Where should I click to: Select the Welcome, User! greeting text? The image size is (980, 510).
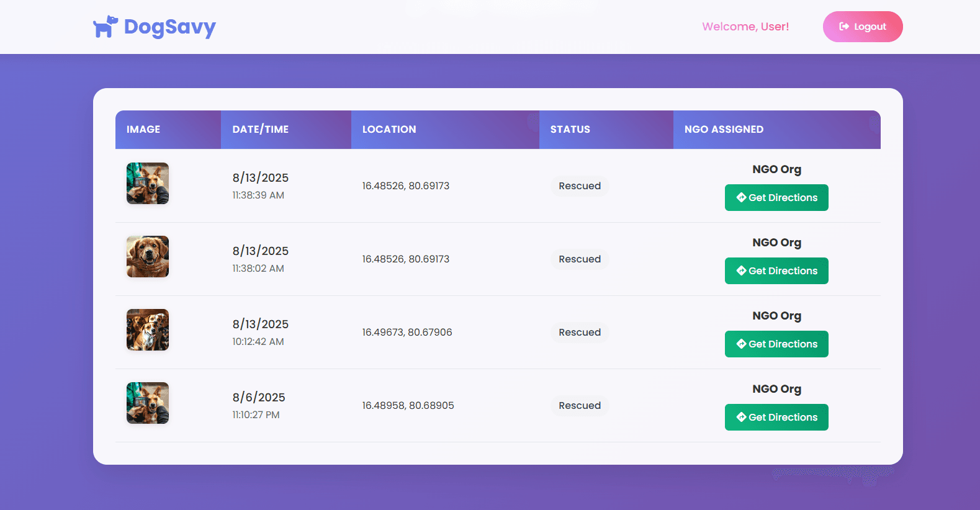745,27
